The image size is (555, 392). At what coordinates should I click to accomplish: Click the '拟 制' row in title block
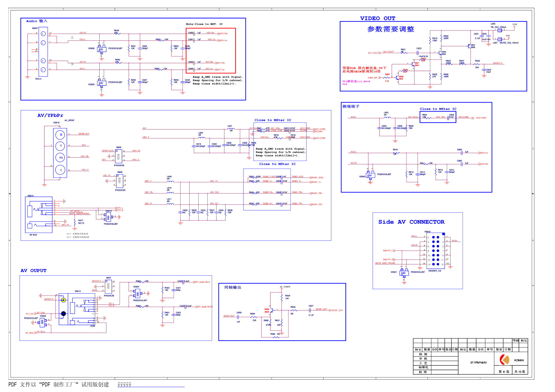(x=436, y=354)
